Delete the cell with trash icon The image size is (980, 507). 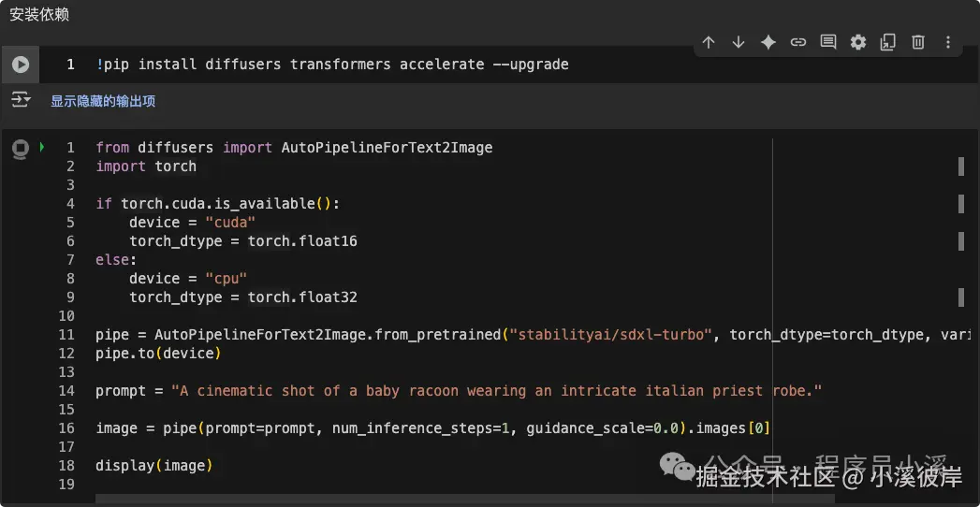tap(918, 42)
